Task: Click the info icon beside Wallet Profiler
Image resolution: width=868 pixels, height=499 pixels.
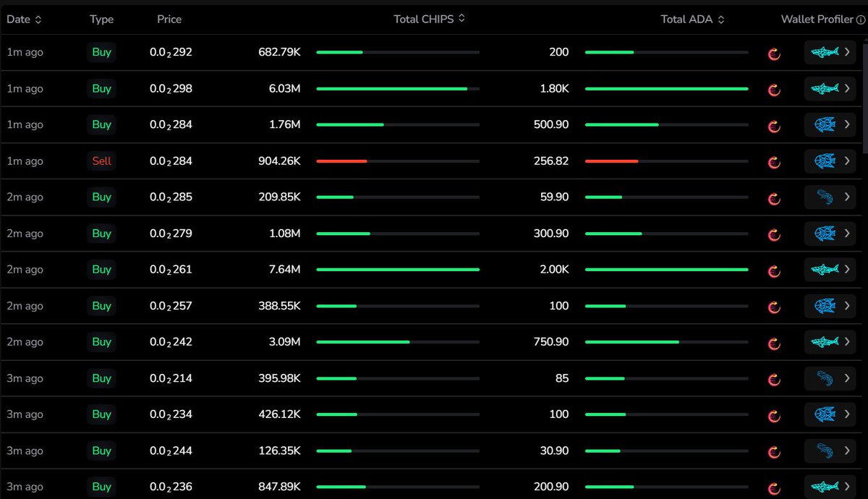Action: 861,20
